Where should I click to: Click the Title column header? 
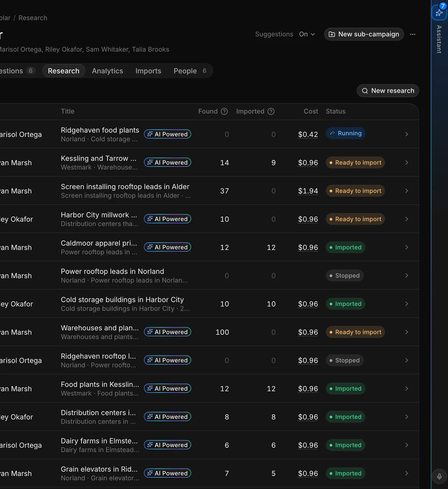(x=68, y=111)
